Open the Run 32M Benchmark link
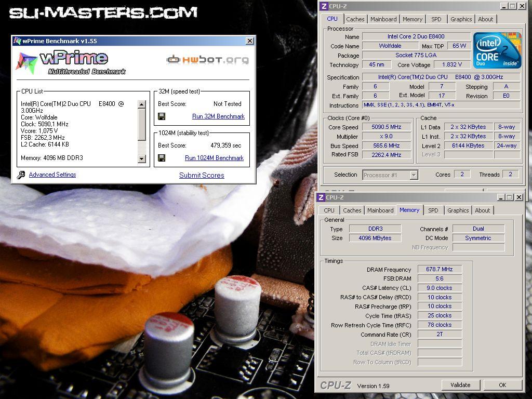532x399 pixels. pyautogui.click(x=218, y=116)
